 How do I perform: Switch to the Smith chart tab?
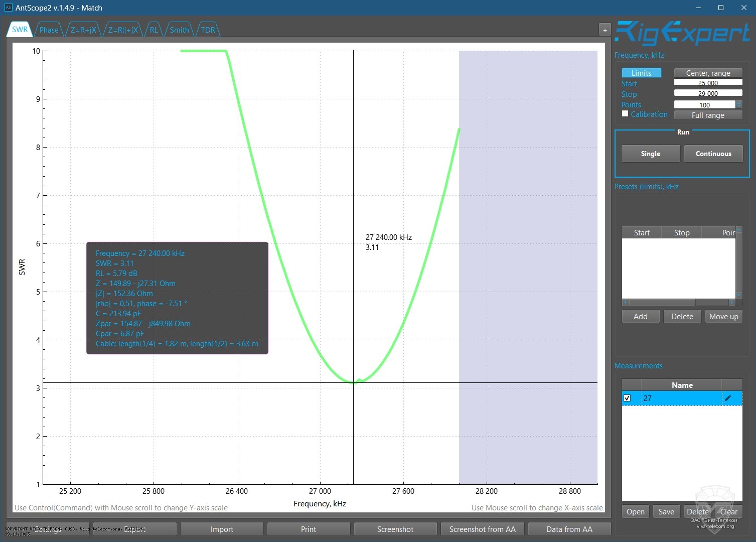179,30
